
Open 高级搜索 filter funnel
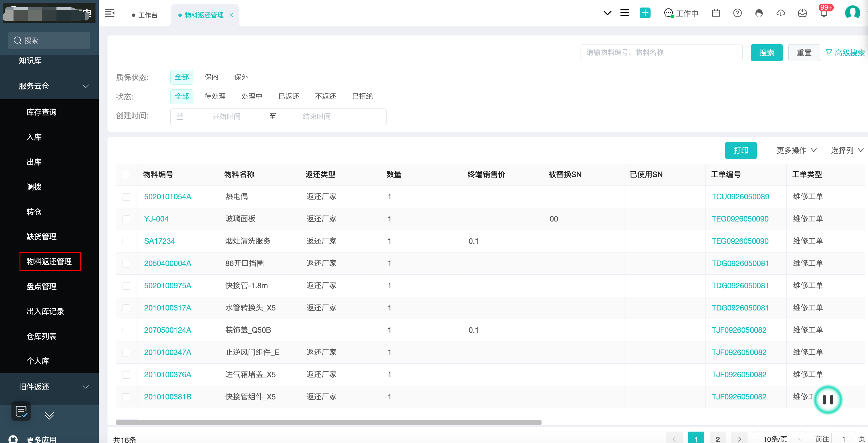pyautogui.click(x=845, y=53)
